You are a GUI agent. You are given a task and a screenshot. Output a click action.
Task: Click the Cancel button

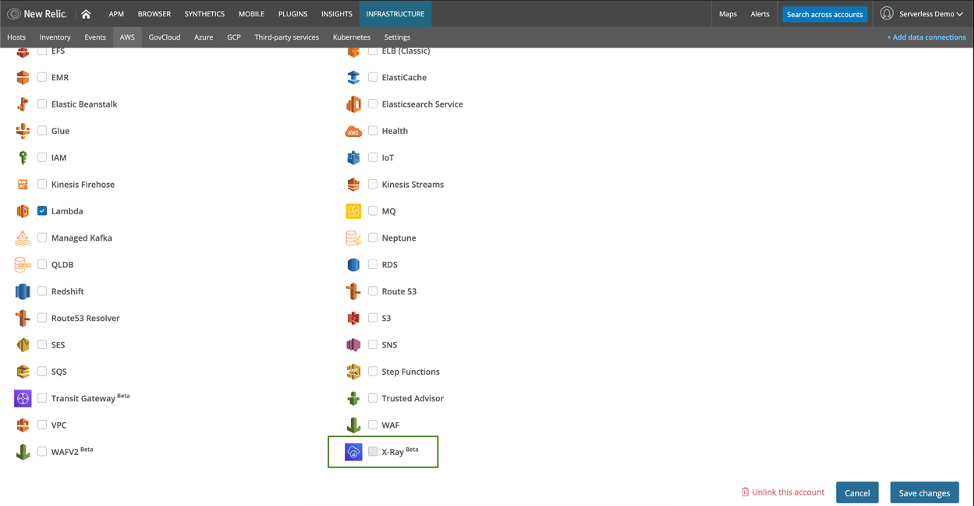[857, 493]
